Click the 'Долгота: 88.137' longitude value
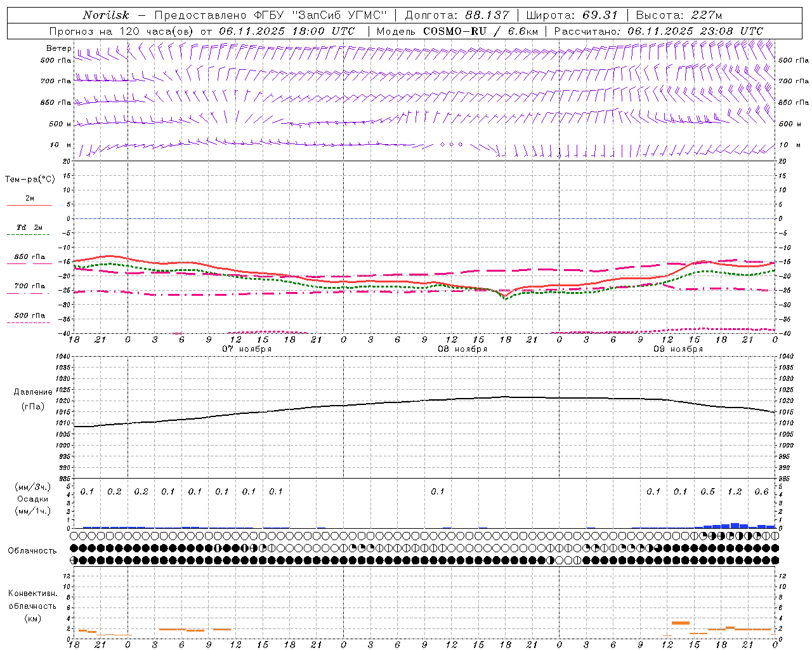The width and height of the screenshot is (812, 650). [x=457, y=15]
